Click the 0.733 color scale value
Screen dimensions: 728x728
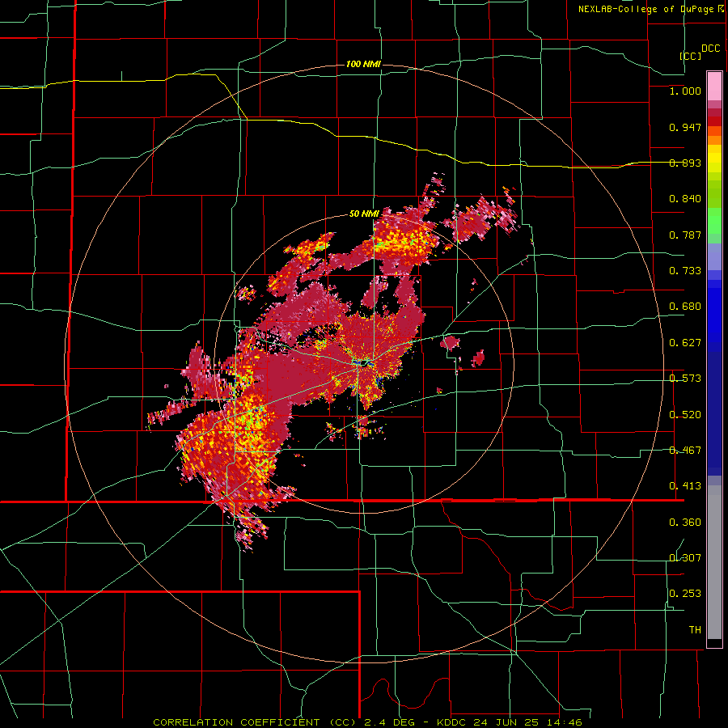pyautogui.click(x=685, y=271)
